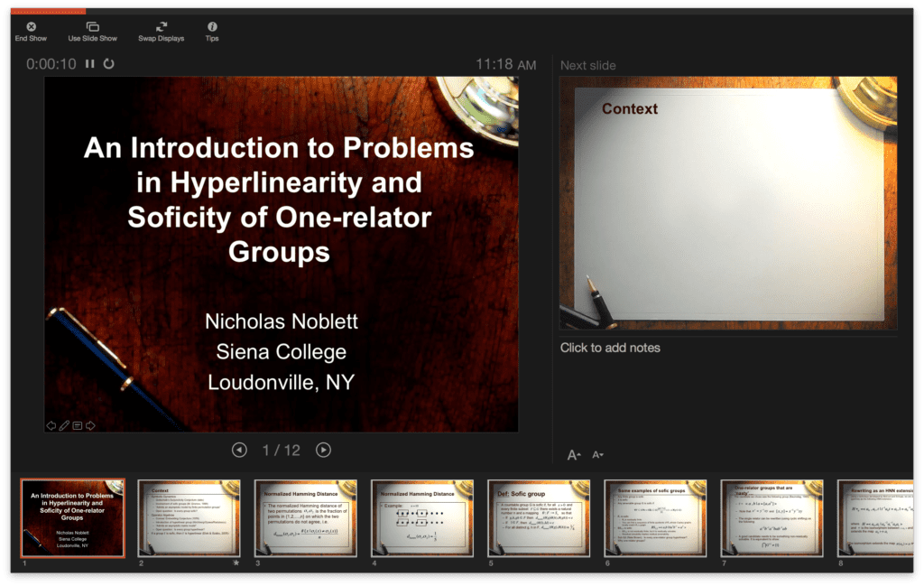
Task: Click the Next slide preview panel
Action: 729,203
